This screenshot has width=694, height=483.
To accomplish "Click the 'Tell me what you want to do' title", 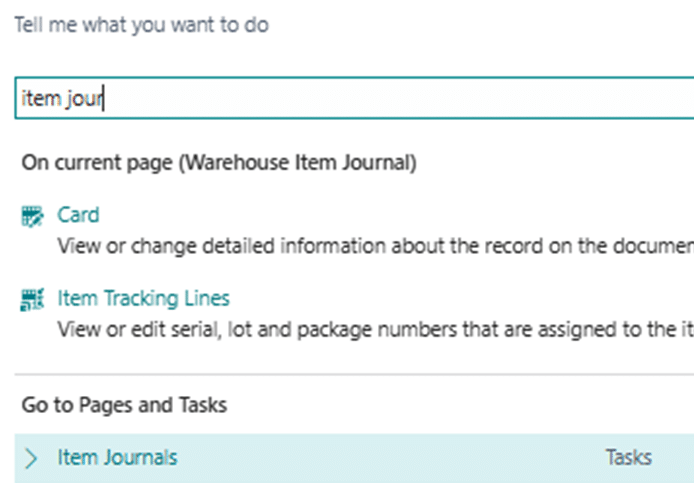I will click(141, 25).
